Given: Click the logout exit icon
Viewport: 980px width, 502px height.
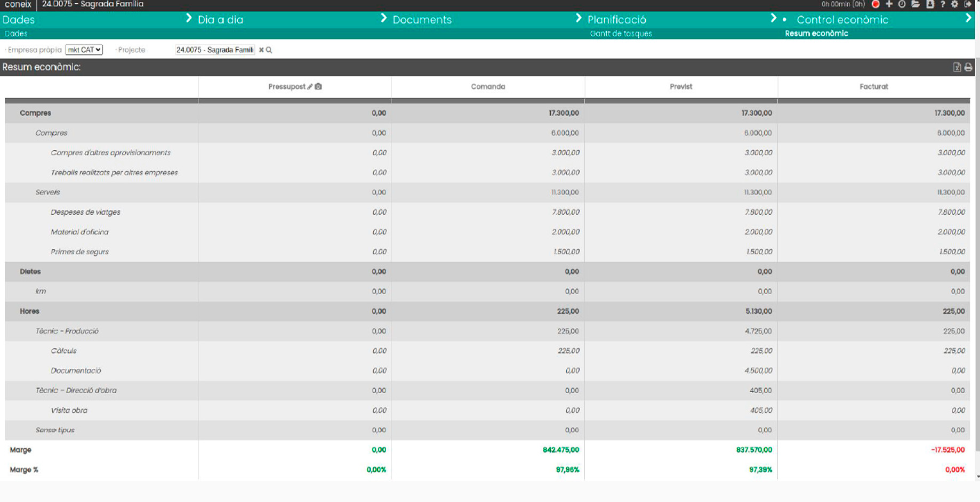Looking at the screenshot, I should [968, 4].
